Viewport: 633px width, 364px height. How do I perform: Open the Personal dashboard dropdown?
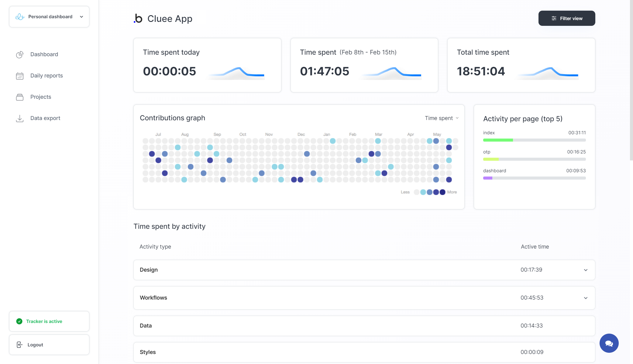[x=49, y=17]
